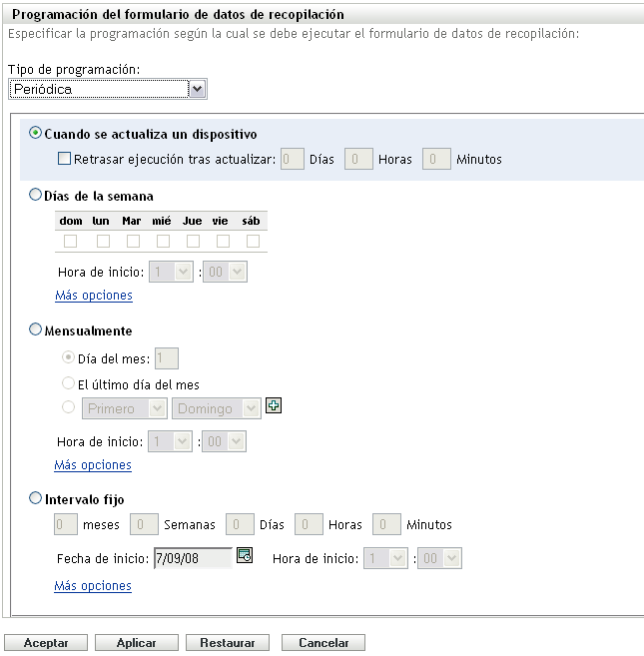The width and height of the screenshot is (644, 656).
Task: Click the Días field for delay after update
Action: tap(293, 159)
